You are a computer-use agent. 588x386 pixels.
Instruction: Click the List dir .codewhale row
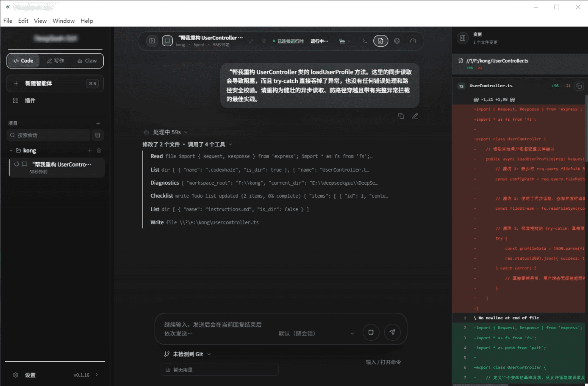259,169
